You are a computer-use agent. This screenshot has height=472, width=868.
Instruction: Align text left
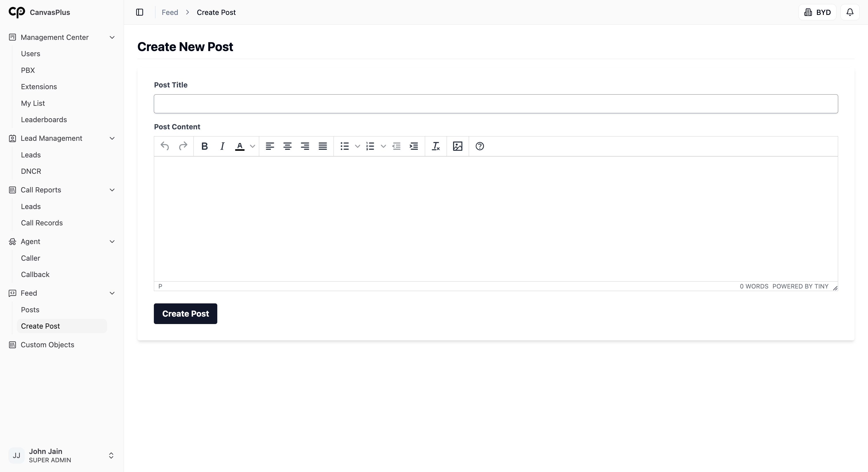pos(270,146)
